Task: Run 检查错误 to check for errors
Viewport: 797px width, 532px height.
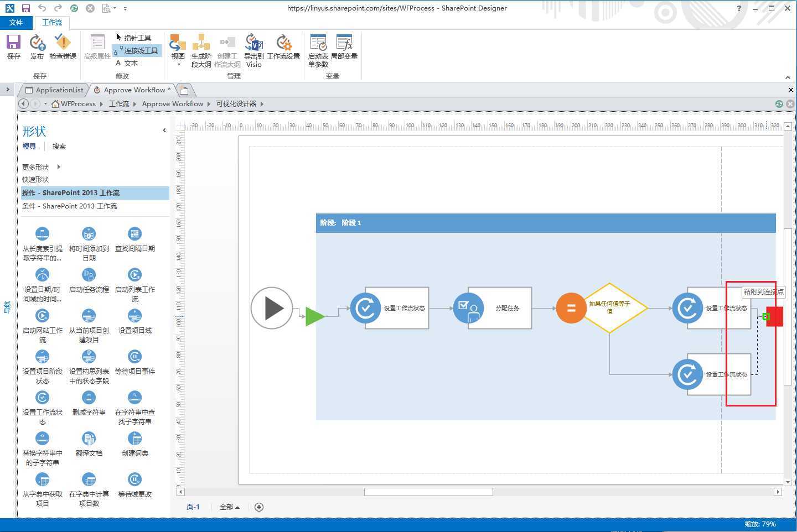Action: (63, 47)
